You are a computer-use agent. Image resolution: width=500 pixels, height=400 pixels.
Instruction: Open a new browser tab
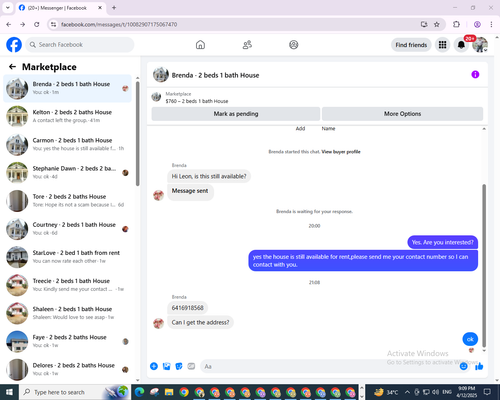click(x=114, y=8)
